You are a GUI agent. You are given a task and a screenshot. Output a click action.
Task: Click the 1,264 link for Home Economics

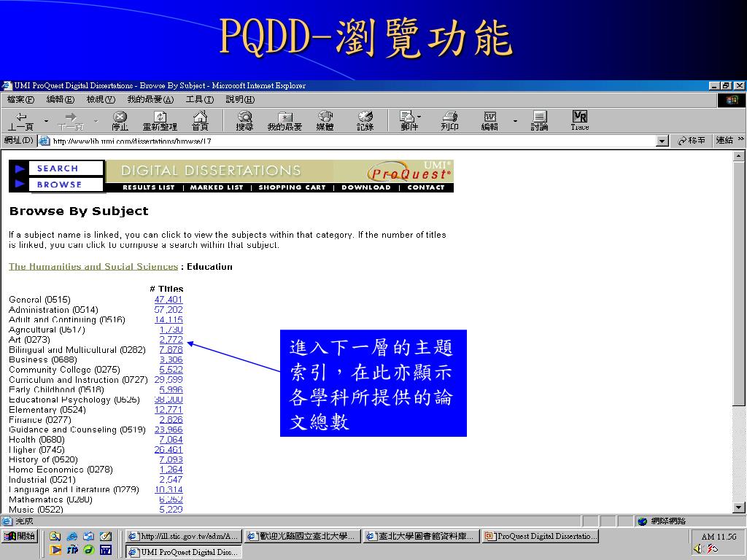pyautogui.click(x=171, y=470)
